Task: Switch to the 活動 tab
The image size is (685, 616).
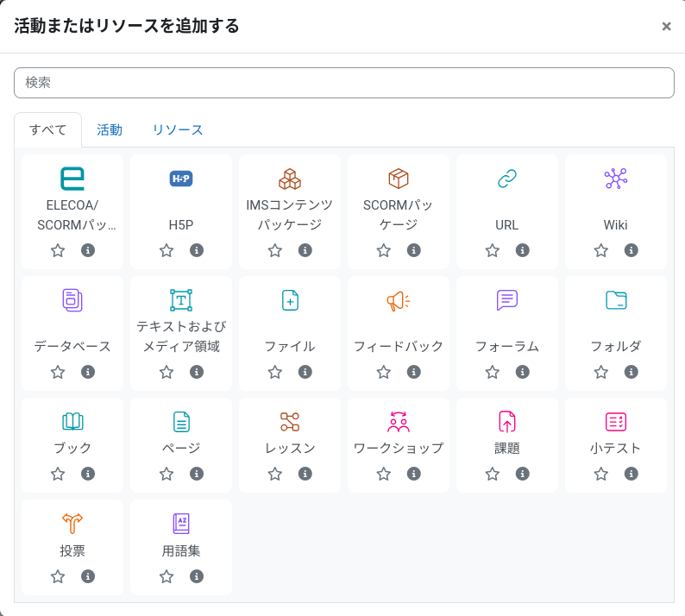Action: (110, 130)
